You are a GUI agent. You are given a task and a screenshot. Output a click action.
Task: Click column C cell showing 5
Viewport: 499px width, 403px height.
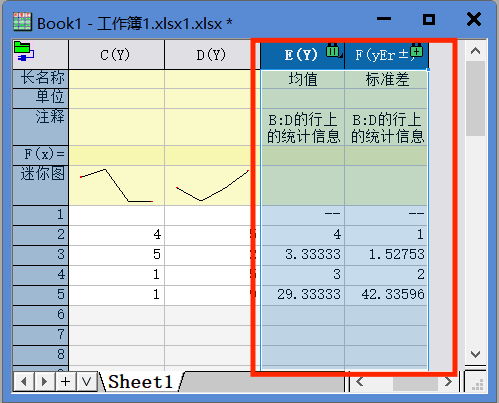(116, 255)
